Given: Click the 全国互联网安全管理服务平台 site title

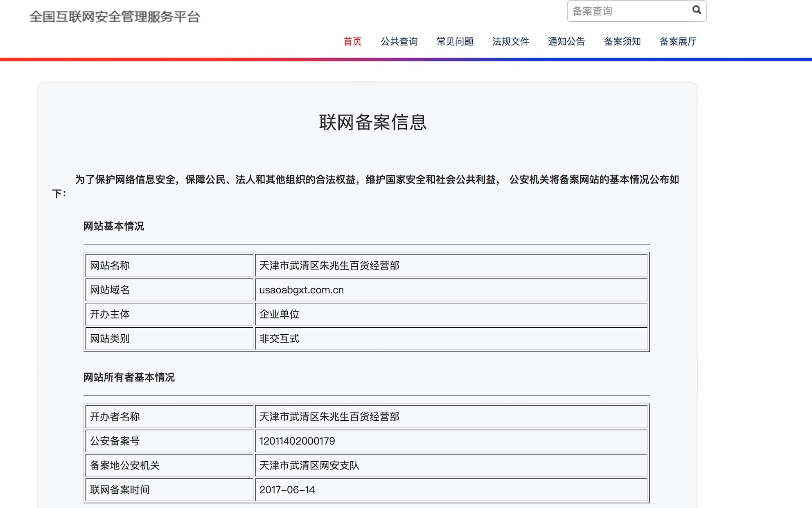Looking at the screenshot, I should tap(115, 17).
